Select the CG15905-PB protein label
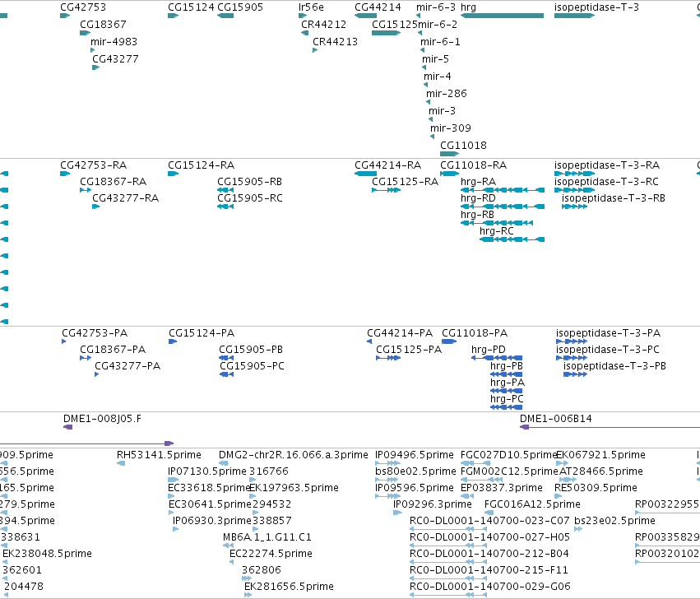 [x=251, y=350]
